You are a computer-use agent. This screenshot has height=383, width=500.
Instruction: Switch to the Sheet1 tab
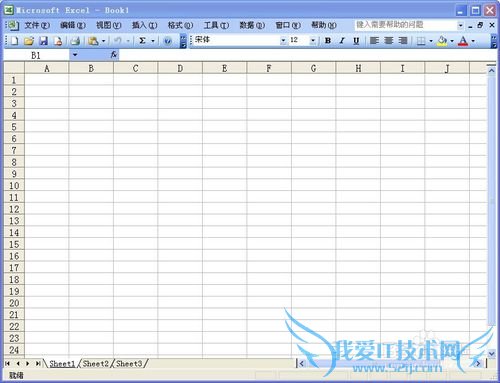[62, 364]
